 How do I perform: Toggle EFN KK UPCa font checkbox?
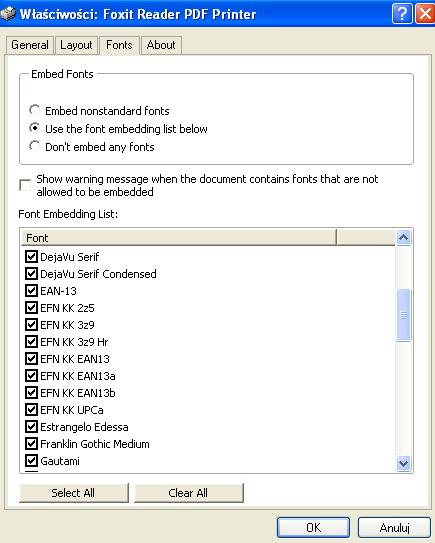click(31, 410)
